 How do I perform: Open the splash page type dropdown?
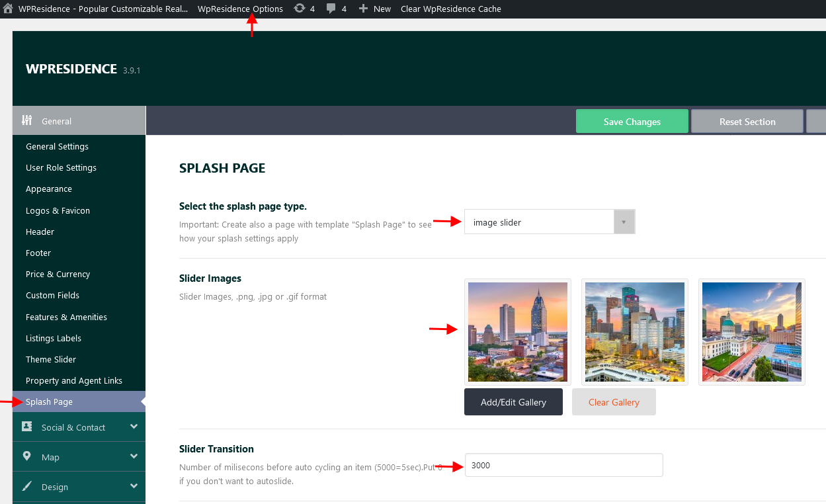[550, 222]
